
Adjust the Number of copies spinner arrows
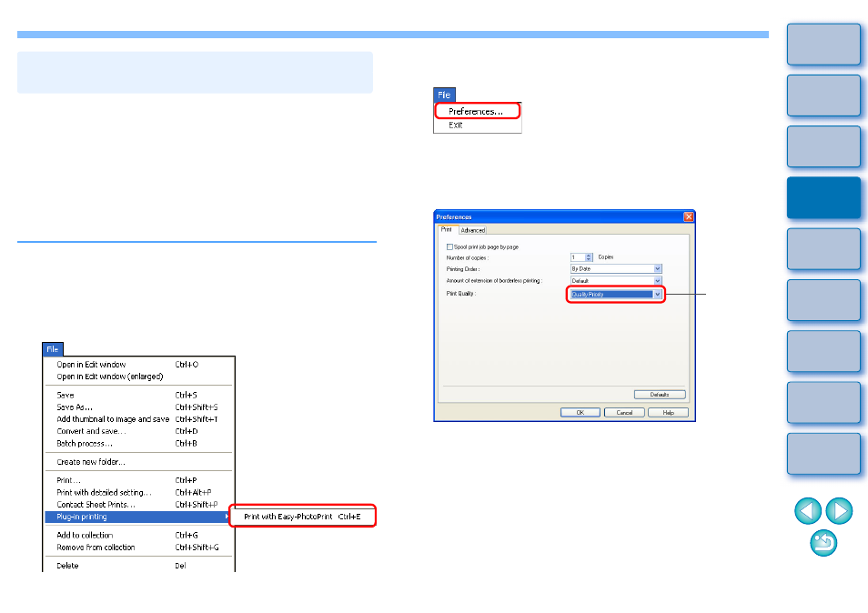(x=589, y=257)
